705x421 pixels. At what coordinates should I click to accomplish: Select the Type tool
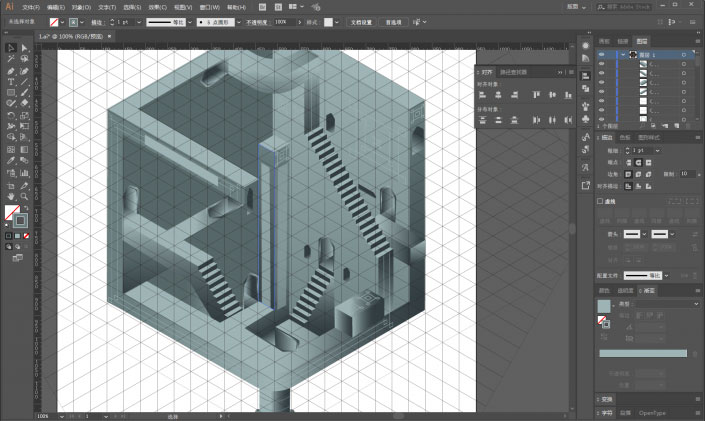point(11,82)
